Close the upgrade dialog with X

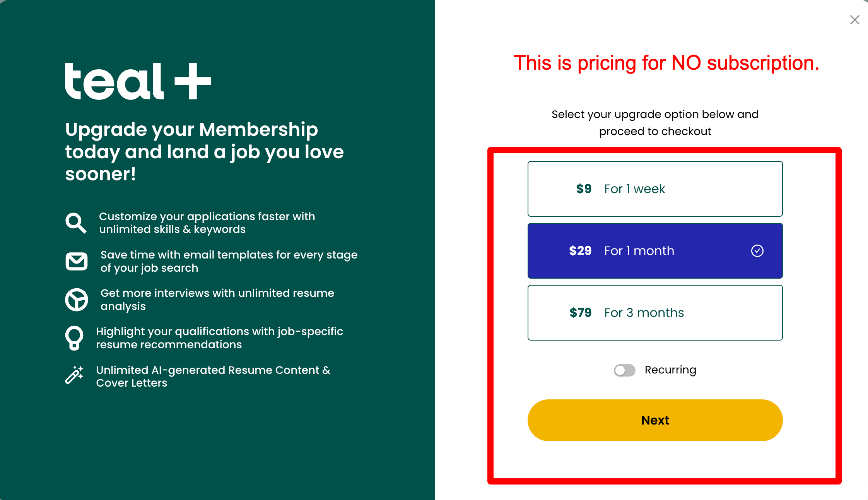pos(854,20)
